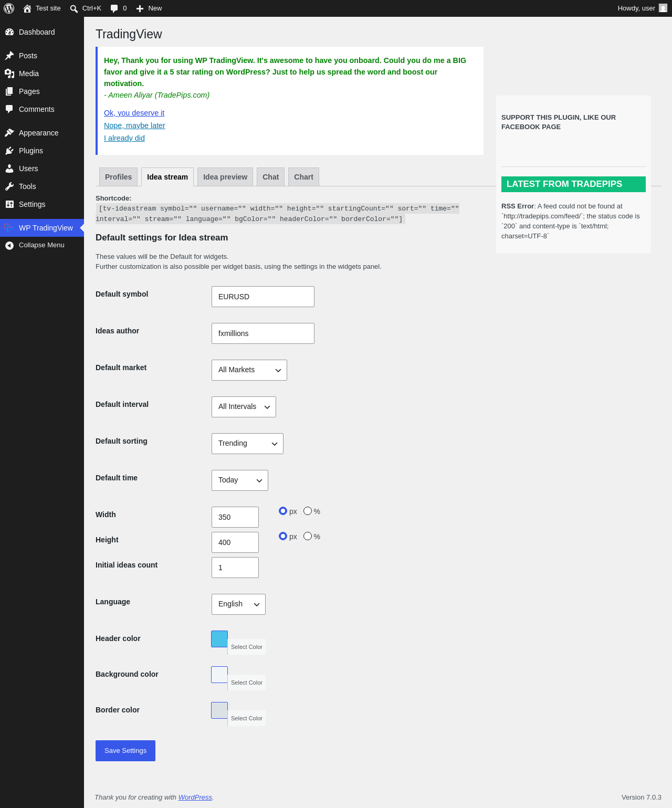Viewport: 672px width, 808px height.
Task: Open the Dashboard menu item
Action: click(x=42, y=32)
